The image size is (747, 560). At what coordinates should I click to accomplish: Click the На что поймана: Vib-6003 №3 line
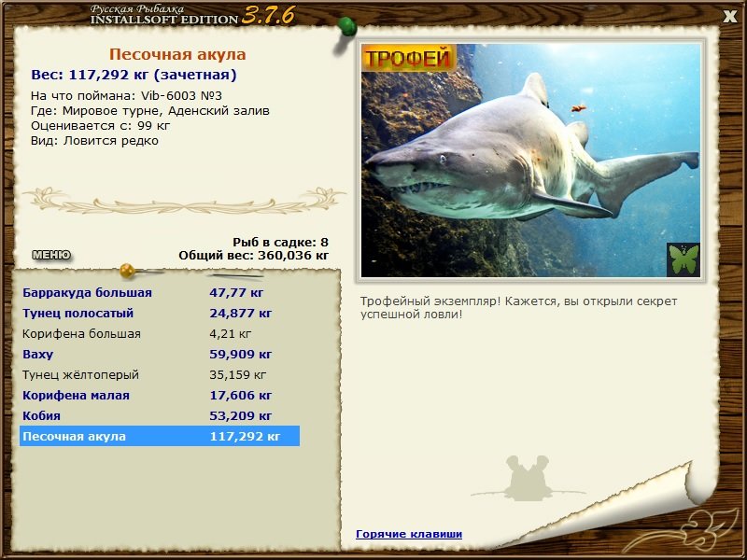126,96
